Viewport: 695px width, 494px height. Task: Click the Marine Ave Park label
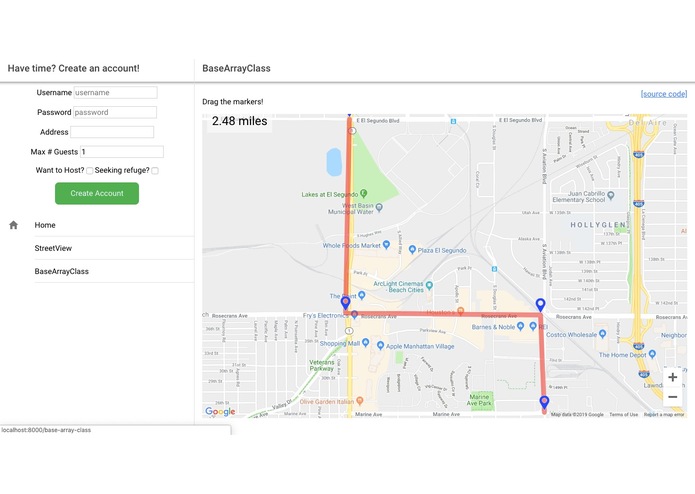479,400
